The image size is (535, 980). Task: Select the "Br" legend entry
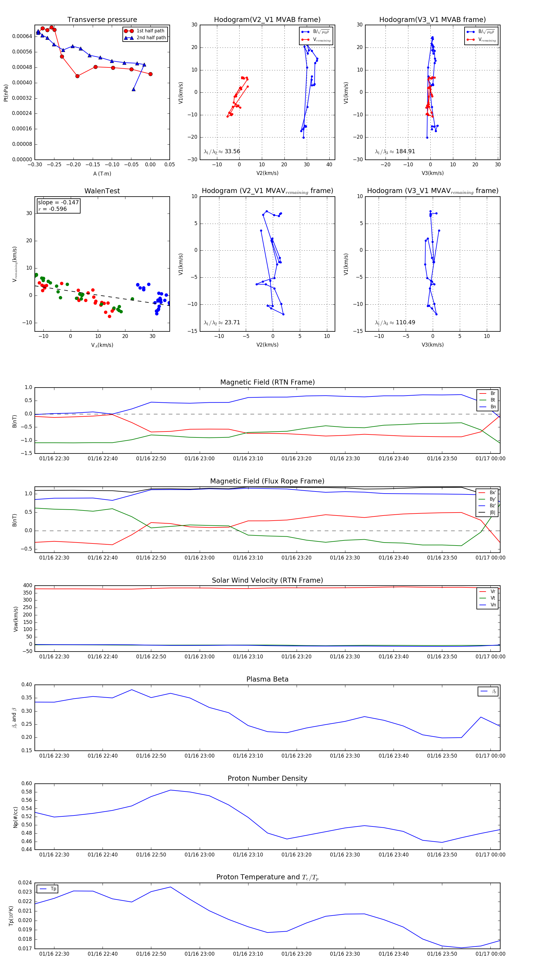tap(487, 393)
